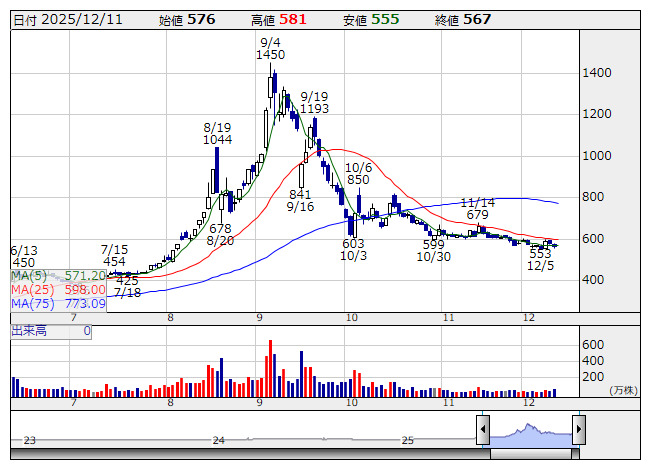The height and width of the screenshot is (470, 653).
Task: Click the 603 10/3 low label
Action: point(353,250)
